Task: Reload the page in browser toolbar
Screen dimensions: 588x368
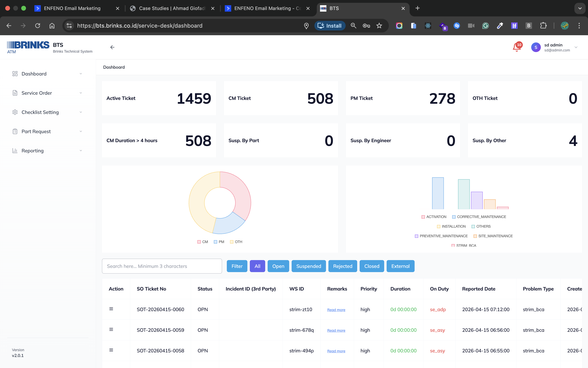Action: pyautogui.click(x=37, y=26)
